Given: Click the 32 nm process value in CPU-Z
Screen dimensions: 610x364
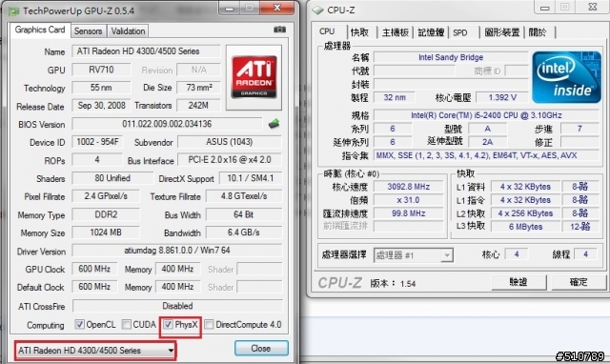Looking at the screenshot, I should (395, 97).
